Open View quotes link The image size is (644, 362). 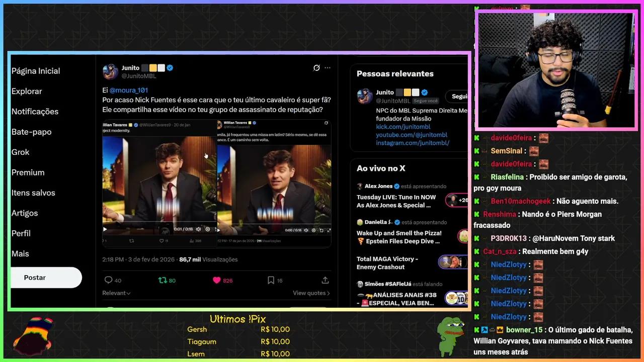pos(311,293)
